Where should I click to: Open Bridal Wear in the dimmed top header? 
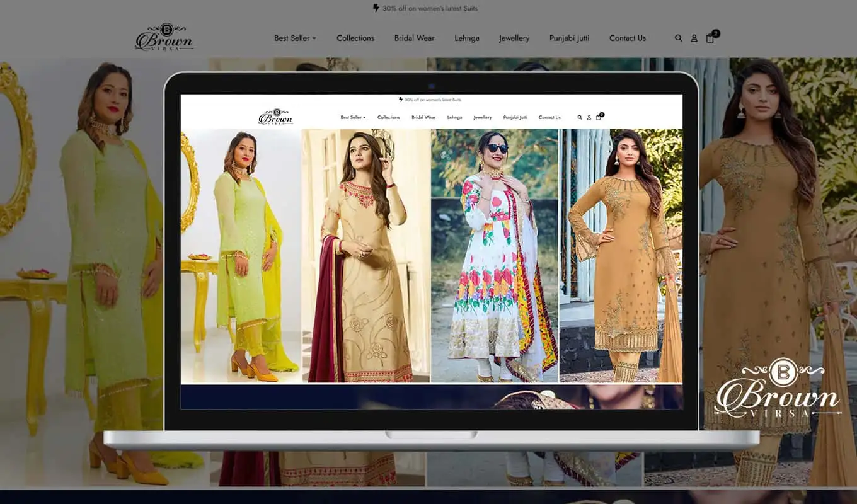[415, 38]
